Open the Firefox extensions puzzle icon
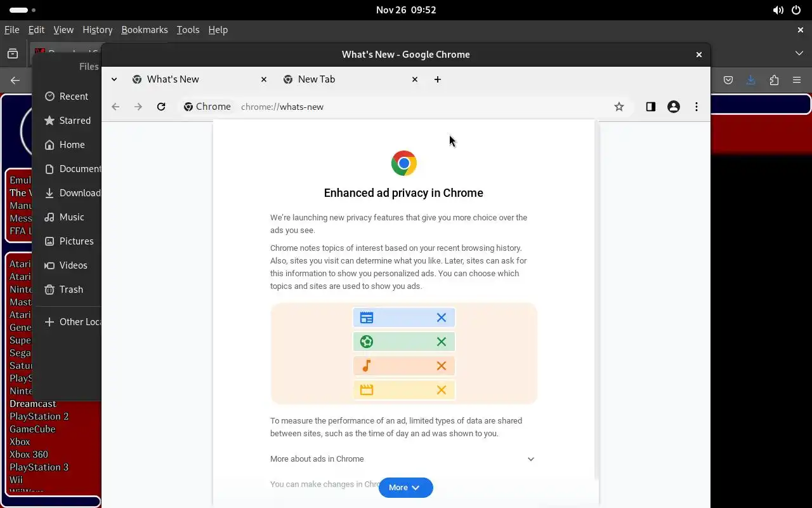The height and width of the screenshot is (508, 812). 774,80
